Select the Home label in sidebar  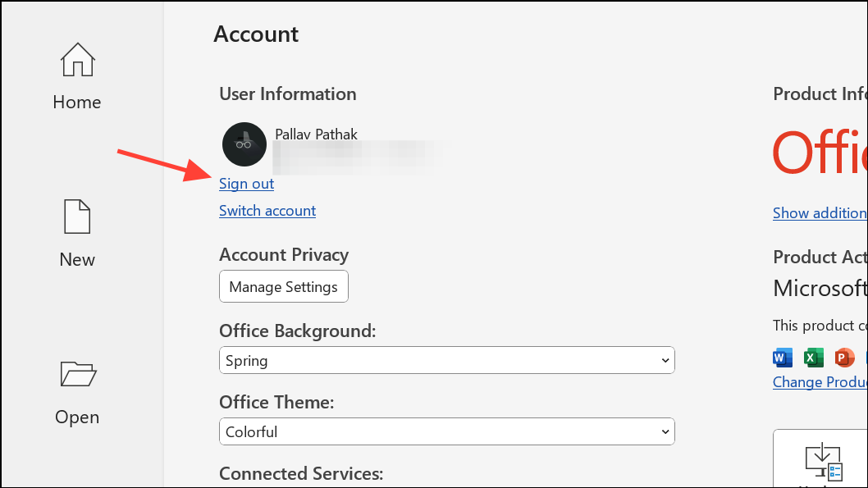point(77,103)
